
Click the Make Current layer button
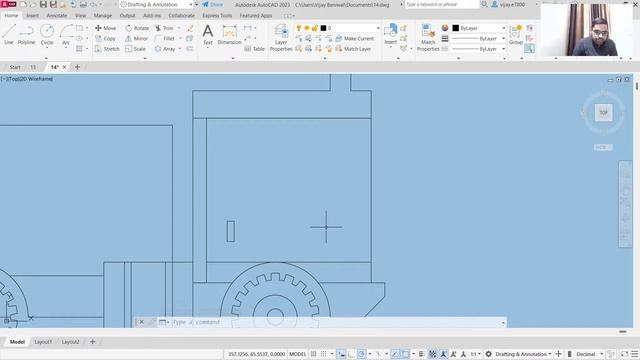pyautogui.click(x=354, y=38)
